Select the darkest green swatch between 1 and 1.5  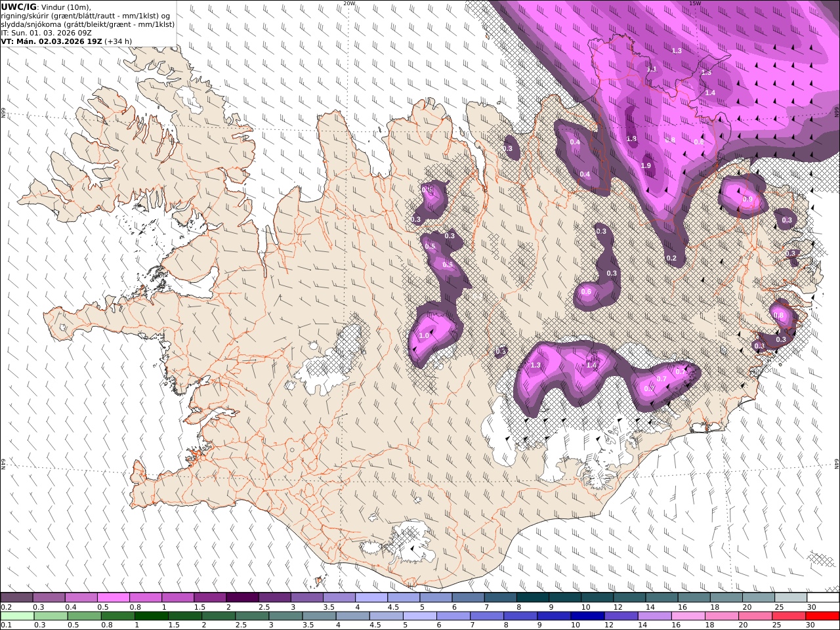click(151, 616)
